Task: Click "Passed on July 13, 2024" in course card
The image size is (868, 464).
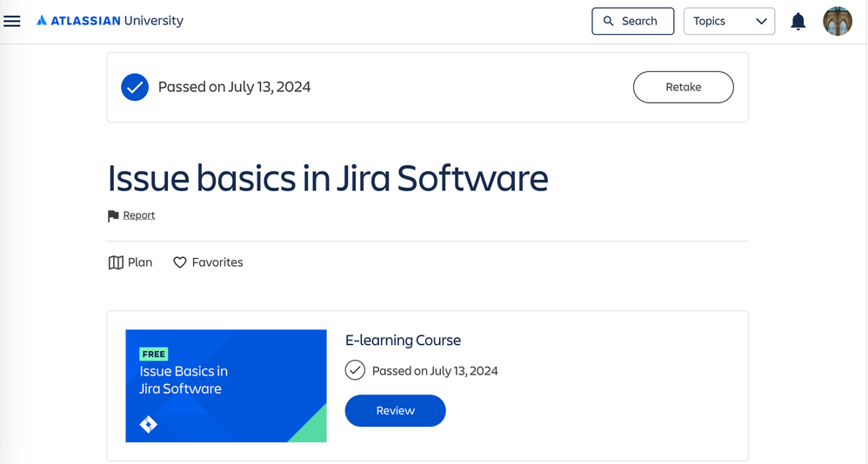Action: tap(435, 370)
